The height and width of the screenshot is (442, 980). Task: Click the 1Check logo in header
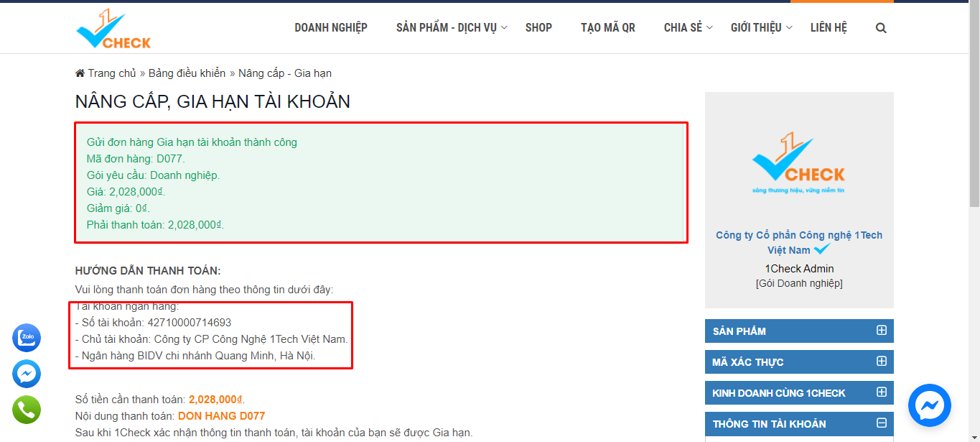(113, 29)
